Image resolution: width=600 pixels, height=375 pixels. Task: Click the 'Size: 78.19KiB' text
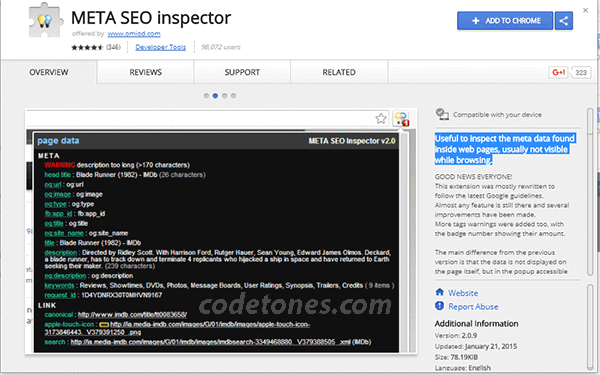pos(455,357)
